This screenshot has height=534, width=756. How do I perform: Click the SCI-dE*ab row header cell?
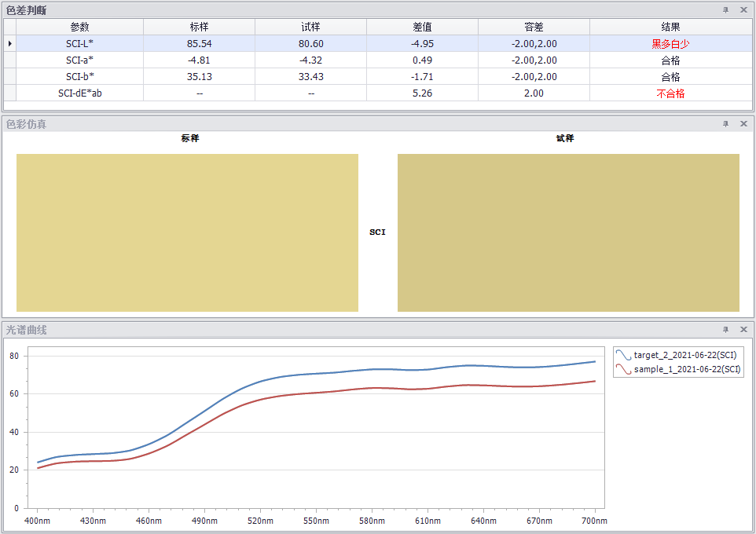point(9,93)
